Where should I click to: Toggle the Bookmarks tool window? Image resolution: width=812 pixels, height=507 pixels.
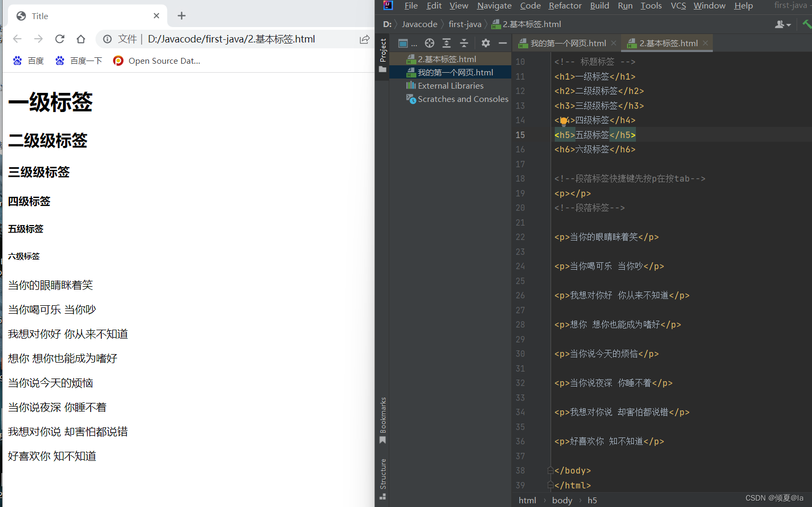[382, 420]
